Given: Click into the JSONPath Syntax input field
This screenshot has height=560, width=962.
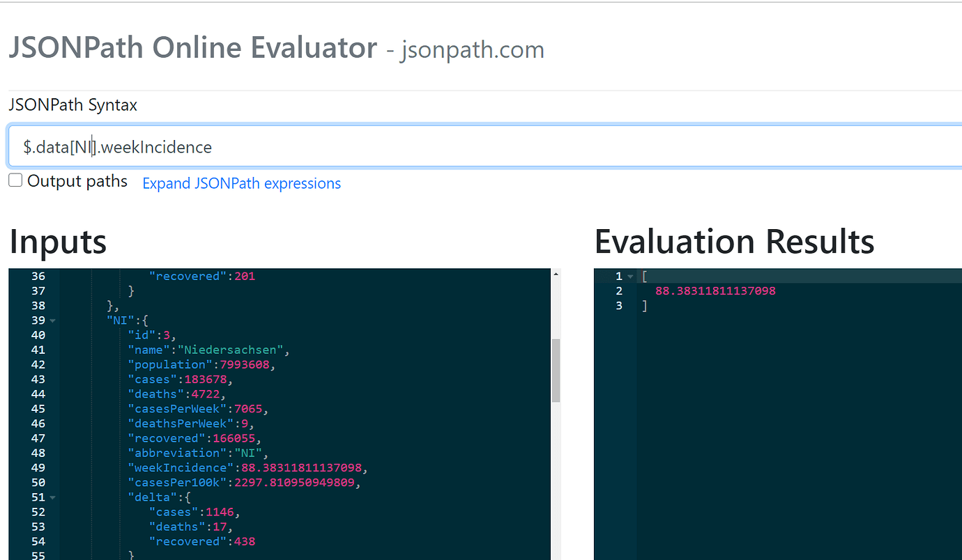Looking at the screenshot, I should pos(488,147).
